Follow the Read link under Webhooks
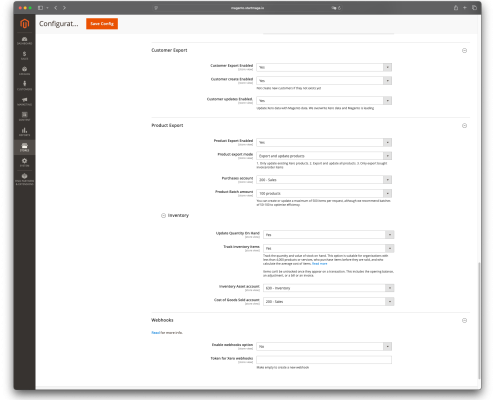The width and height of the screenshot is (495, 400). tap(156, 333)
